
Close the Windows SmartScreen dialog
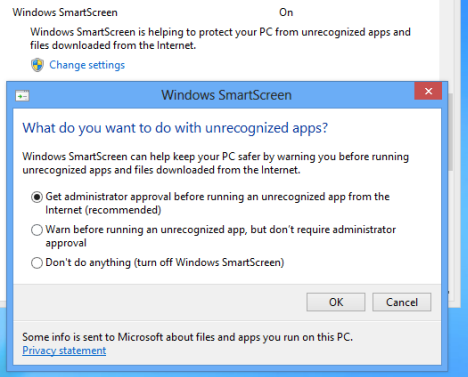(428, 91)
